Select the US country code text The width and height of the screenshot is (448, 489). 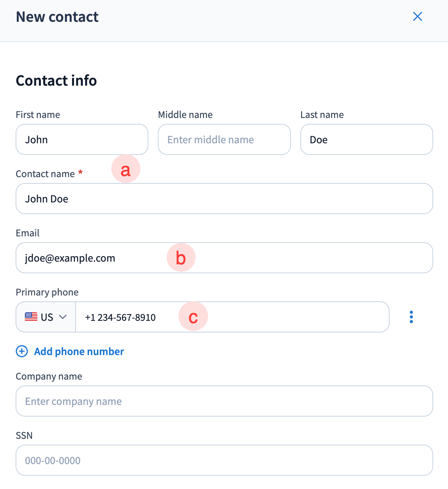pyautogui.click(x=47, y=317)
